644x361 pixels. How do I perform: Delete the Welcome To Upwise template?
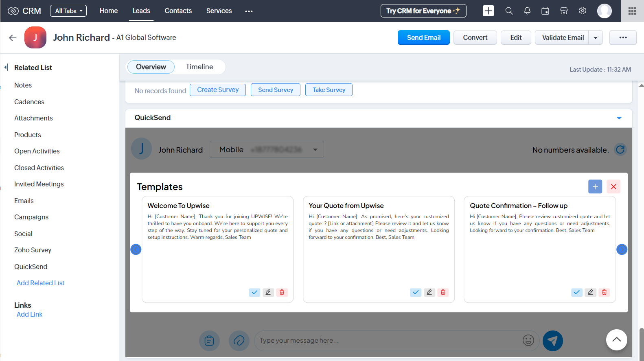pyautogui.click(x=282, y=292)
